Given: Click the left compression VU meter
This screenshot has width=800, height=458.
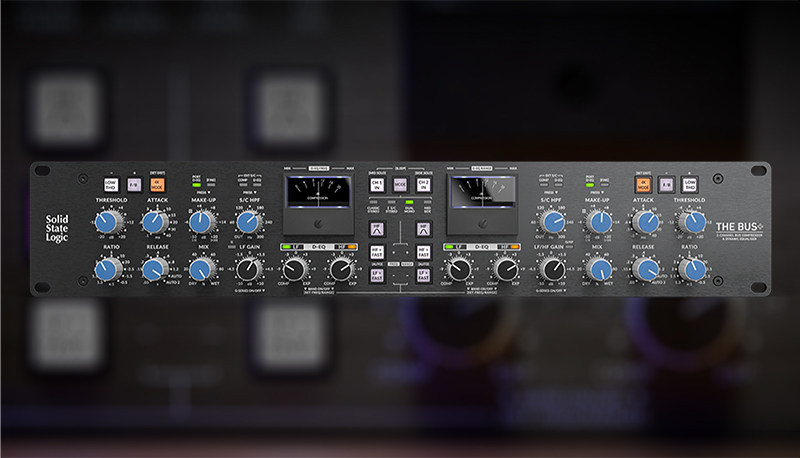Looking at the screenshot, I should (318, 192).
